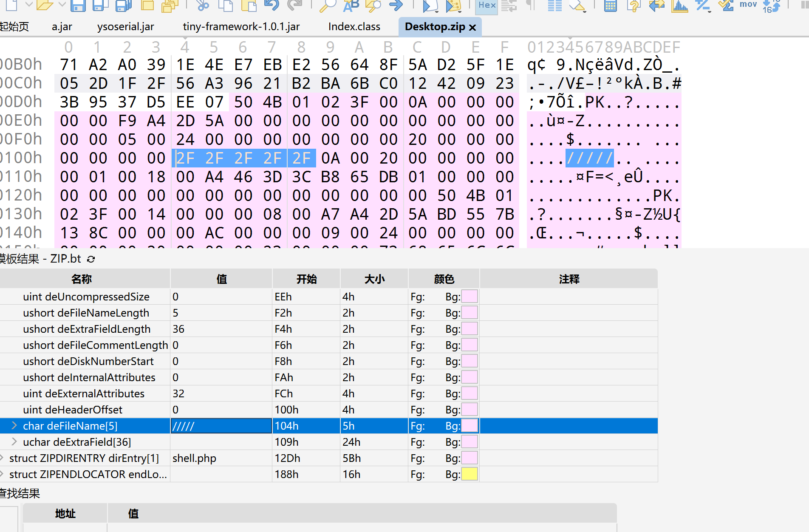
Task: Expand the uchar deExtraField[36] row
Action: click(14, 442)
